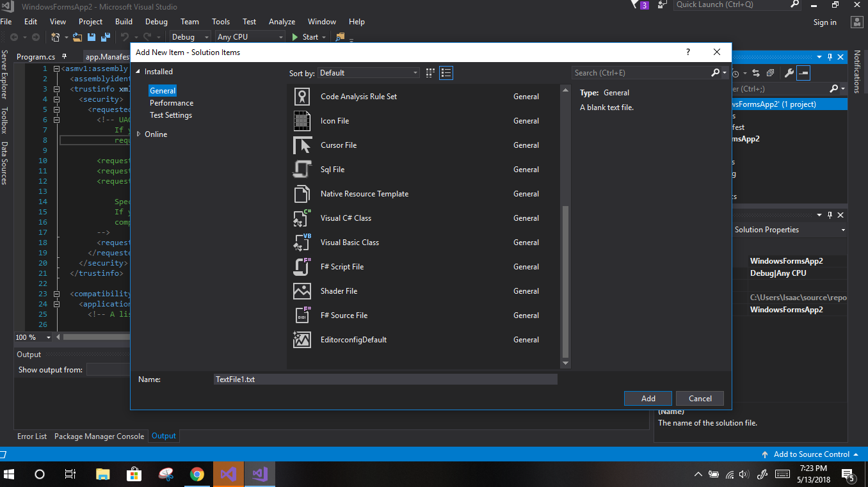Select the F# Script File icon
The height and width of the screenshot is (487, 868).
(x=302, y=267)
